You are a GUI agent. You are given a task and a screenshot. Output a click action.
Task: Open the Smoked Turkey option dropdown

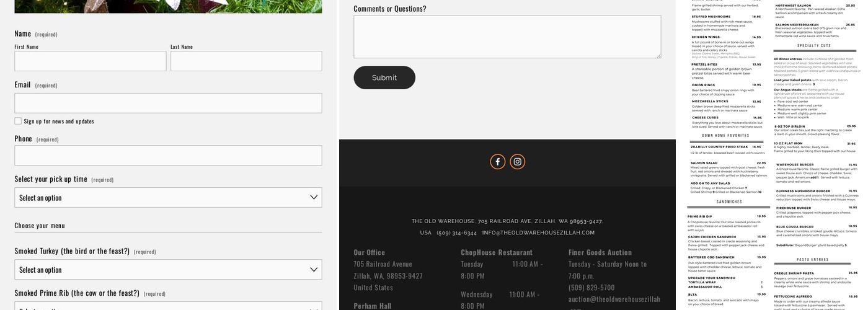coord(168,270)
